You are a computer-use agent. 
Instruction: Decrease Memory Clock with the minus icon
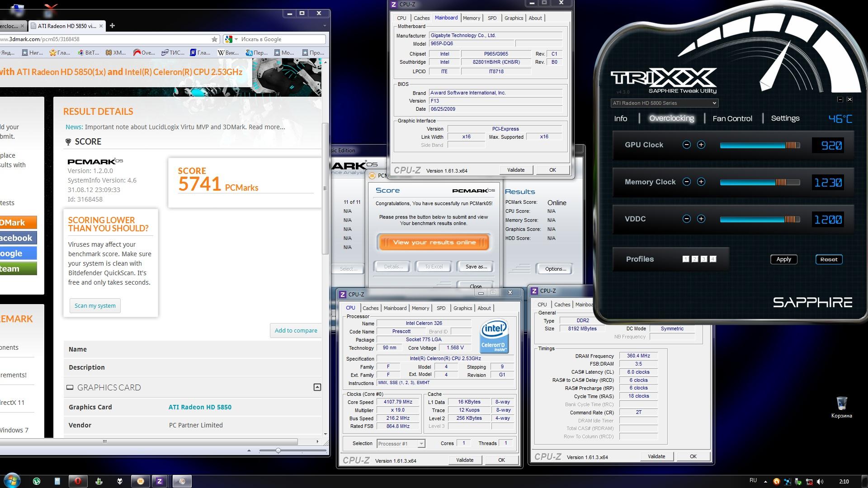(686, 182)
